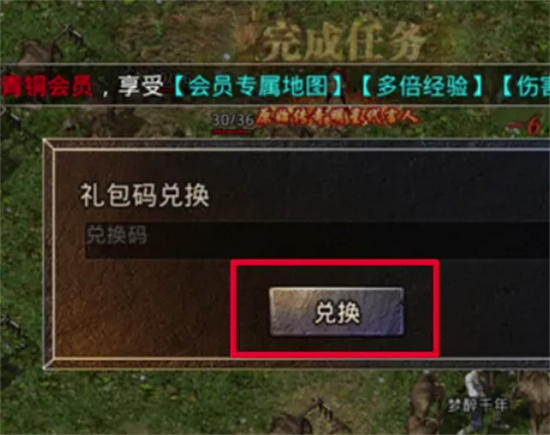Viewport: 550px width, 435px height.
Task: Target the creature beside the dialog's left edge
Action: point(12,332)
